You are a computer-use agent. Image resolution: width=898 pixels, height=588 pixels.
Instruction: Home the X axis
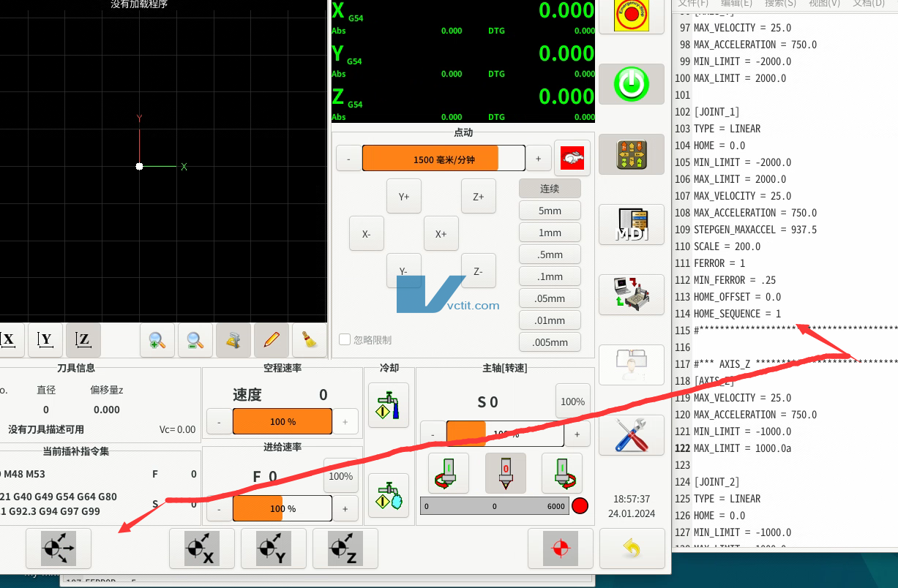click(x=202, y=549)
